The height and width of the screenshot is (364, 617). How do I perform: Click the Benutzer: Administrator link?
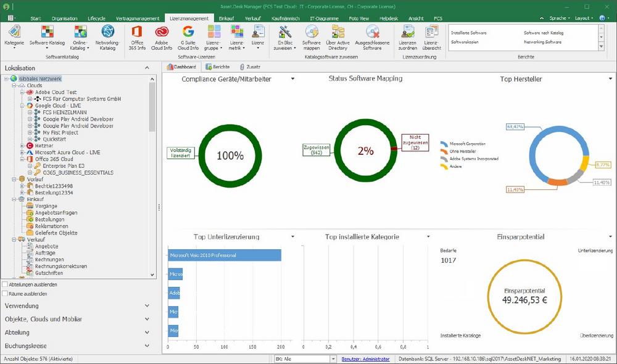[365, 359]
